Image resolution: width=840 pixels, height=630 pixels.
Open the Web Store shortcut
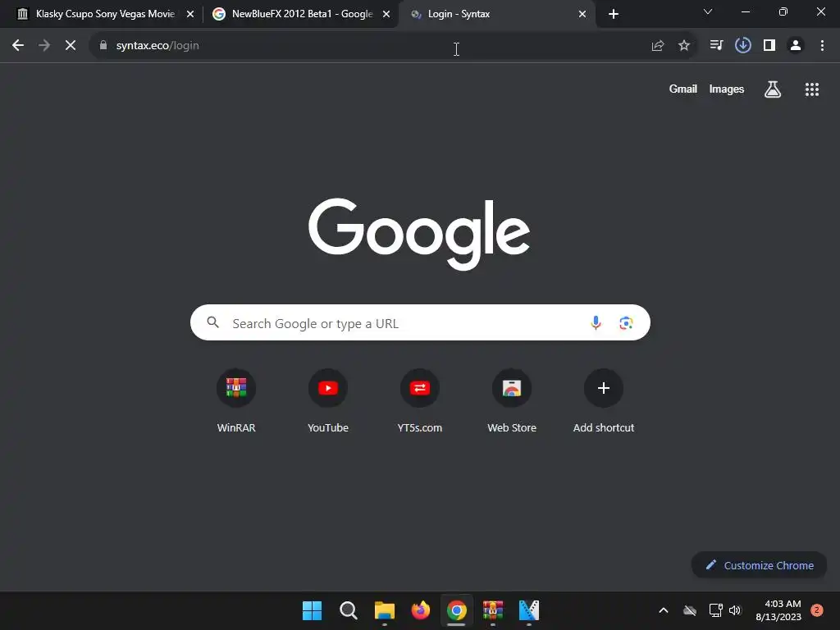[512, 401]
